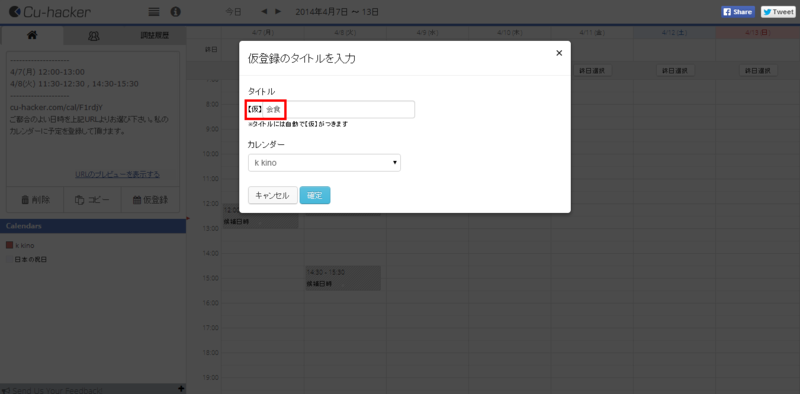The height and width of the screenshot is (394, 800).
Task: Open the info circle icon
Action: [176, 12]
